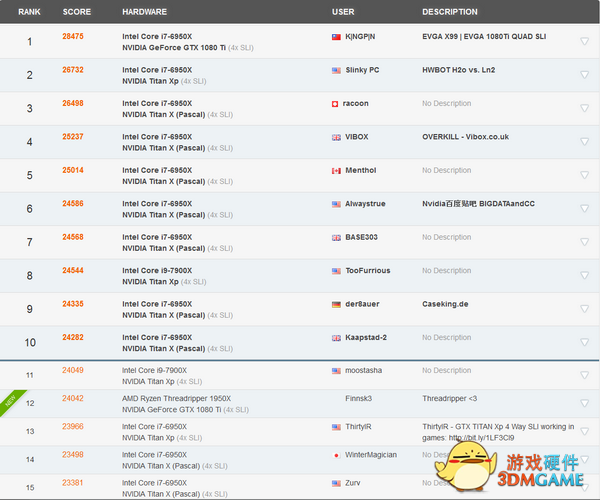Open score 26732 result
Viewport: 600px width, 500px height.
coord(73,70)
